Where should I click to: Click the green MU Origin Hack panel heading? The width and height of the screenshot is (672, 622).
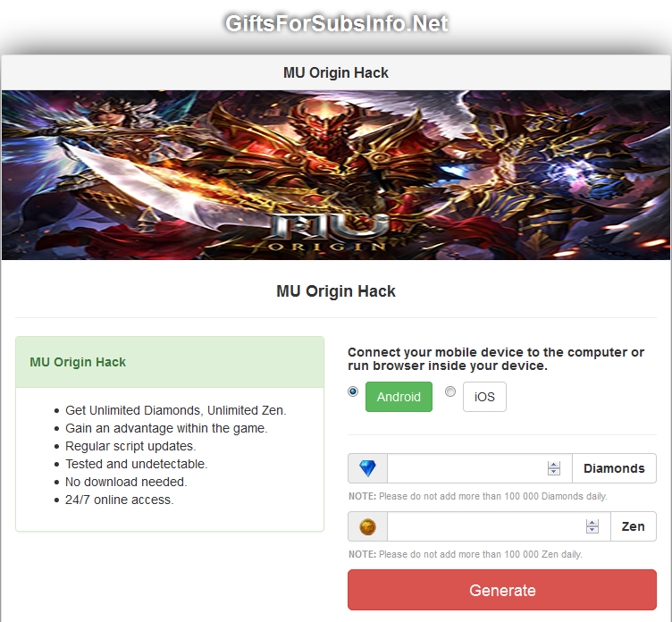(x=78, y=362)
